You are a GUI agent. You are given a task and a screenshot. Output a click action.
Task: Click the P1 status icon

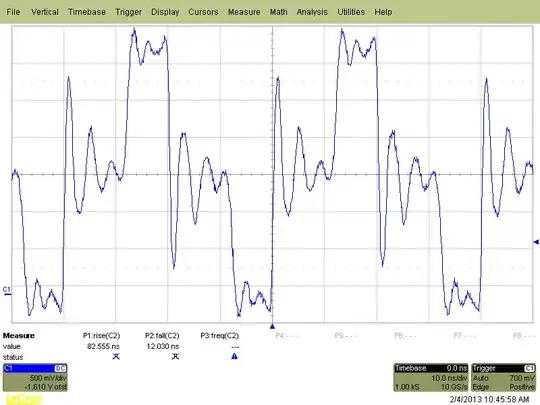116,356
